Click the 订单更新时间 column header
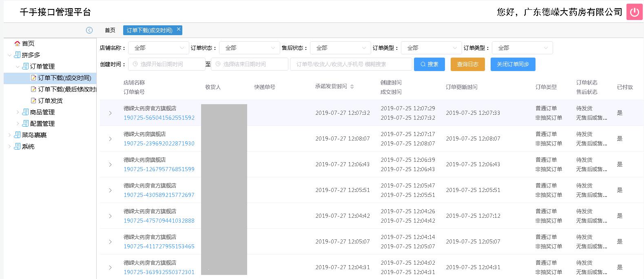The width and height of the screenshot is (644, 279). 461,87
